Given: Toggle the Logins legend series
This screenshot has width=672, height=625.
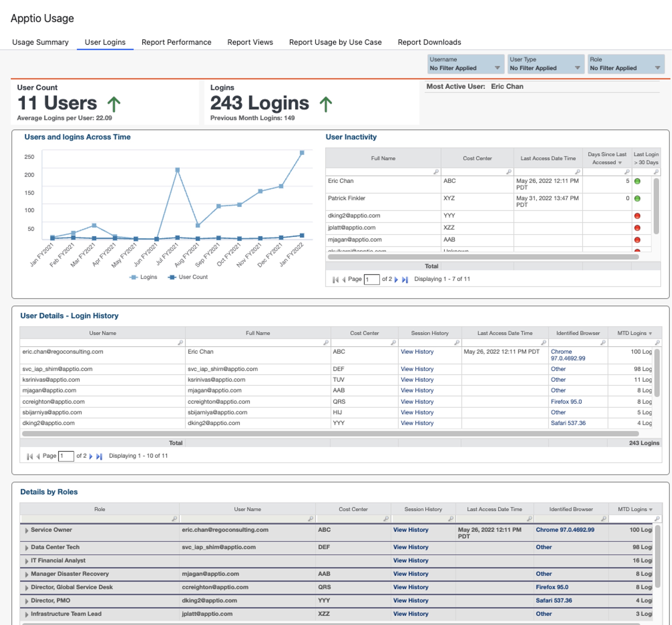Looking at the screenshot, I should [x=143, y=277].
